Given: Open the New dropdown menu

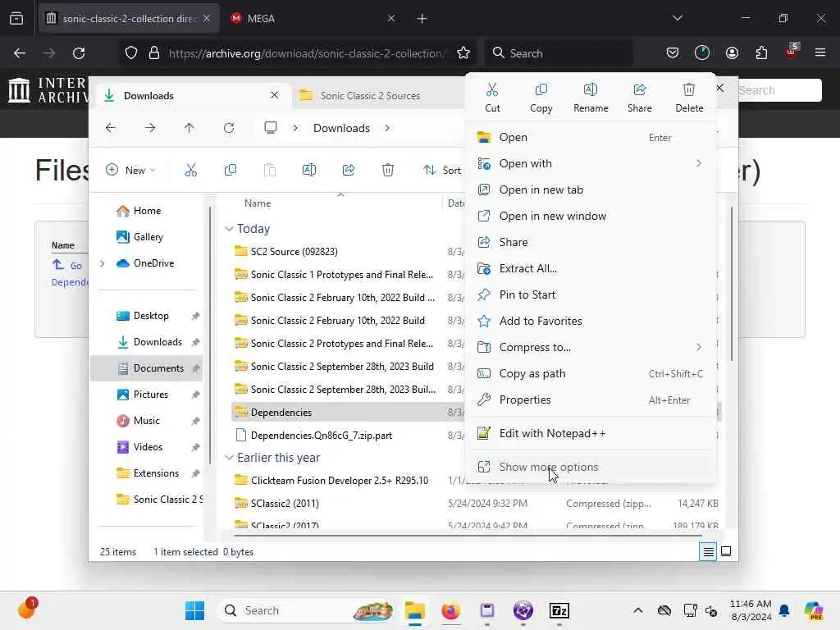Looking at the screenshot, I should [x=130, y=171].
